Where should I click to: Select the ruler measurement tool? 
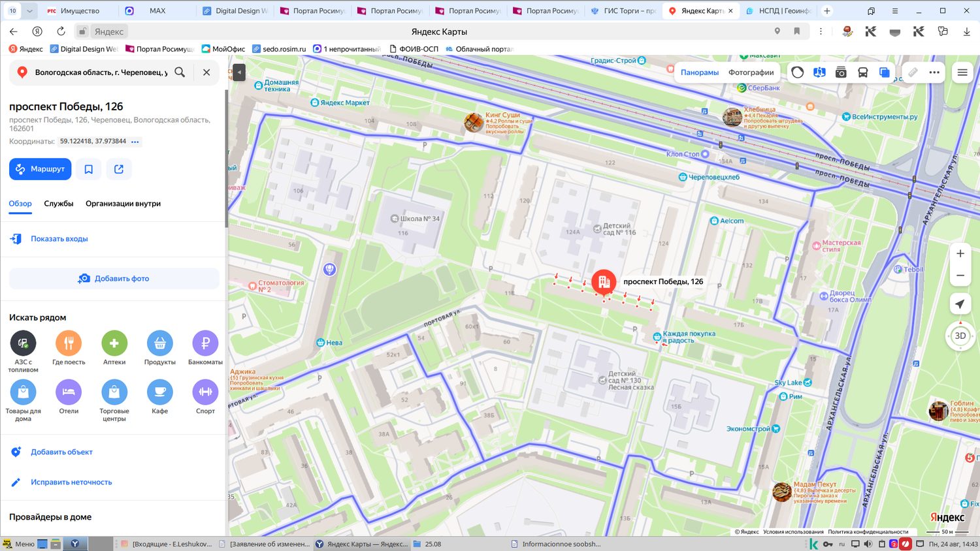pos(913,72)
